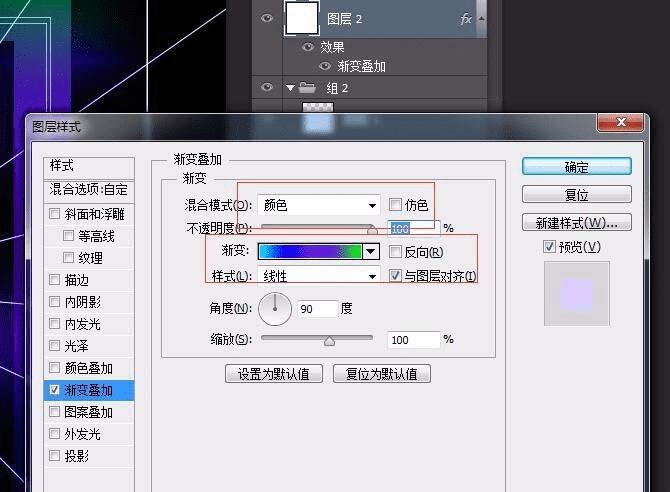Enable 纹理 checkbox
Screen dimensions: 670x492
tap(68, 257)
